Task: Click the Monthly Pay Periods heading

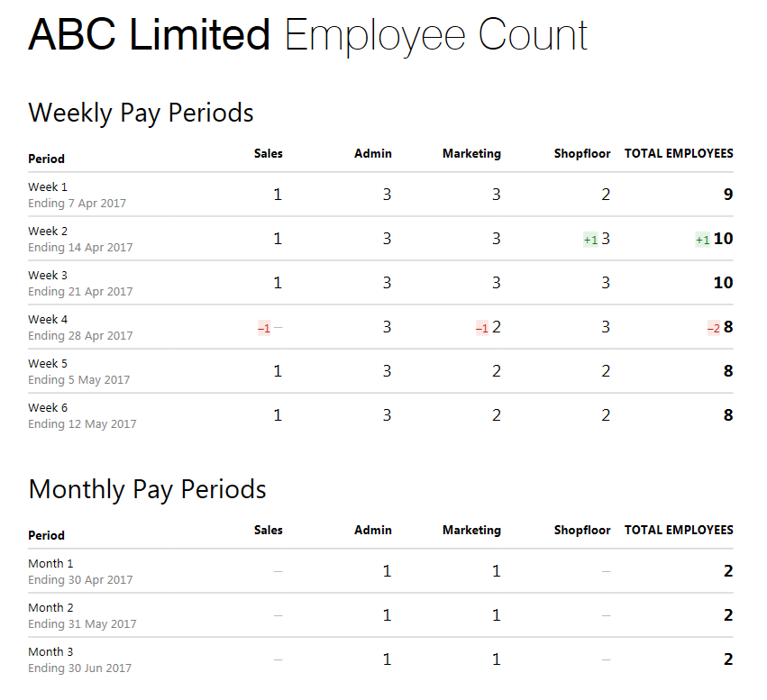Action: (x=147, y=490)
